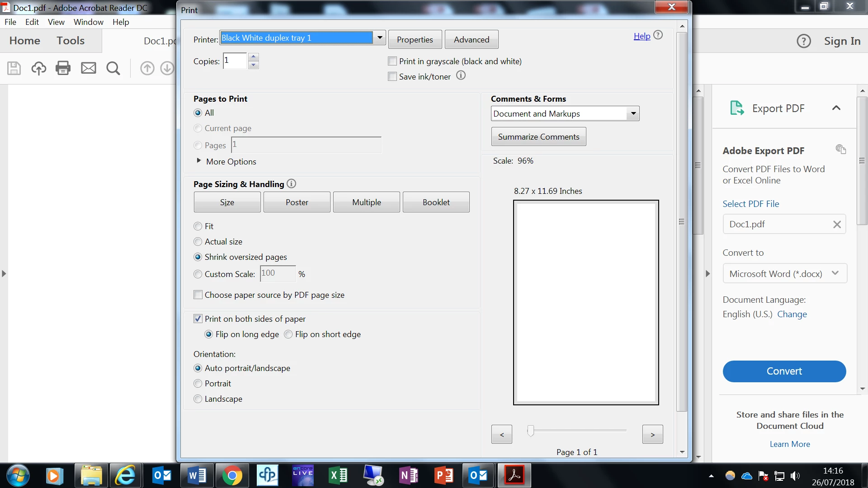Expand More Options under Pages to Print
The image size is (868, 488).
point(199,161)
